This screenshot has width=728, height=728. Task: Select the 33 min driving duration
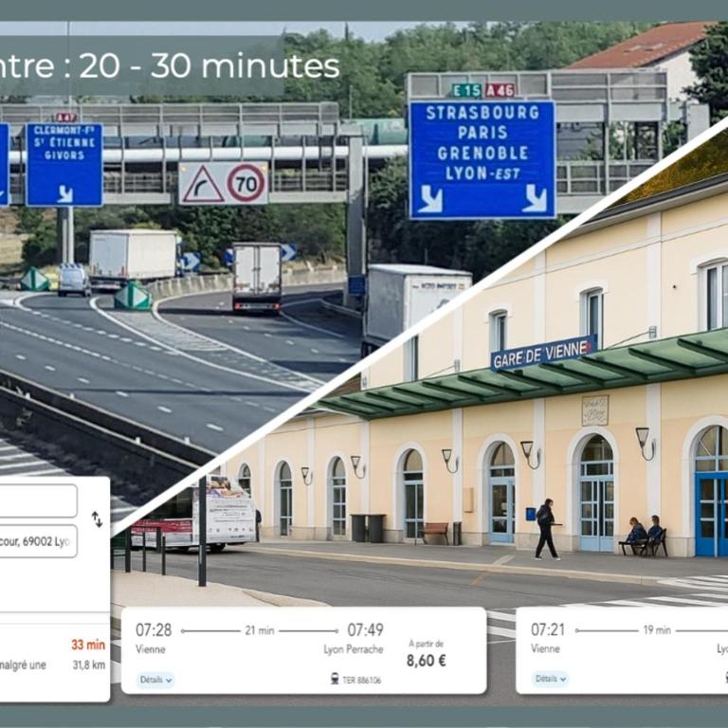coord(88,645)
